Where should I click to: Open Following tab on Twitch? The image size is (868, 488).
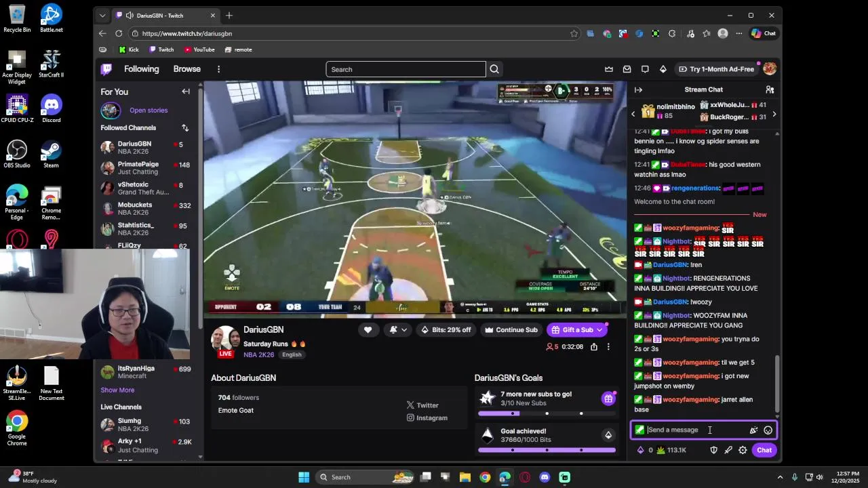141,69
